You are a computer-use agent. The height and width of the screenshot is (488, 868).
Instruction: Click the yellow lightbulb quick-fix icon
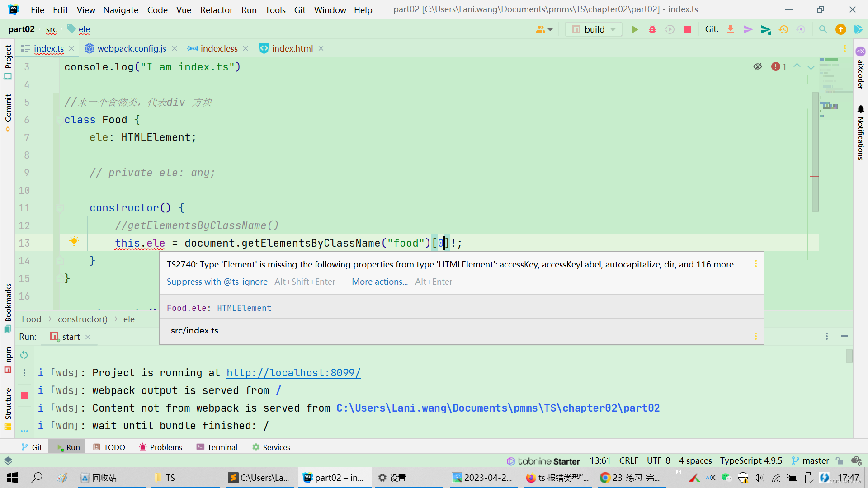[x=74, y=241]
